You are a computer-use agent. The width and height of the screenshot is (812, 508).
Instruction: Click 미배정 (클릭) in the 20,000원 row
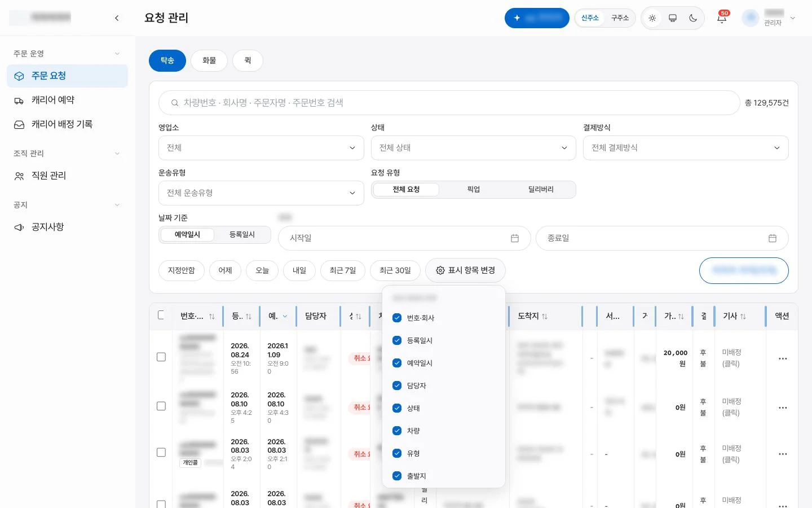(x=731, y=358)
